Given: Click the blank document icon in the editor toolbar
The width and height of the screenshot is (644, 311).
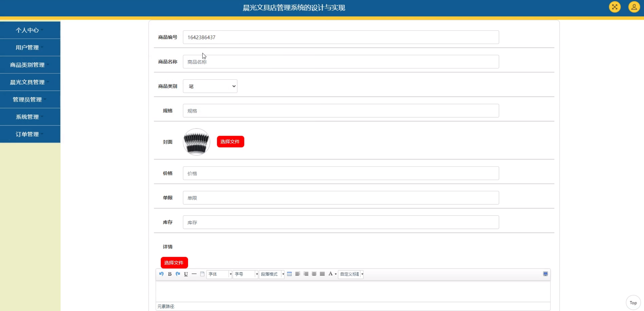Looking at the screenshot, I should click(x=202, y=274).
